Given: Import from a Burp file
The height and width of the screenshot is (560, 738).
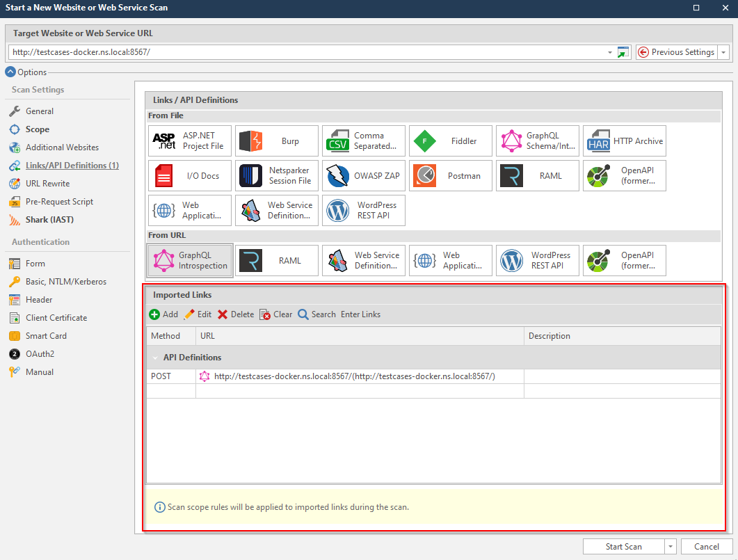Looking at the screenshot, I should tap(276, 141).
